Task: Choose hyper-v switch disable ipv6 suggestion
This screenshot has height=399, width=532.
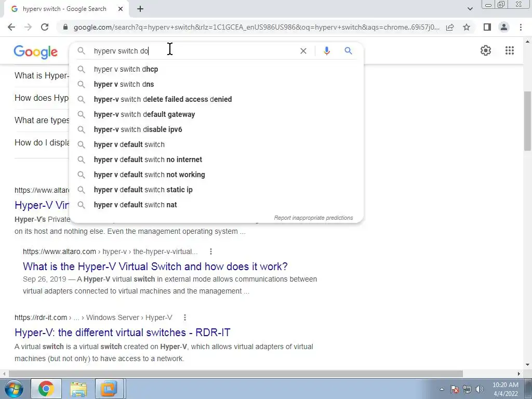Action: 216,129
